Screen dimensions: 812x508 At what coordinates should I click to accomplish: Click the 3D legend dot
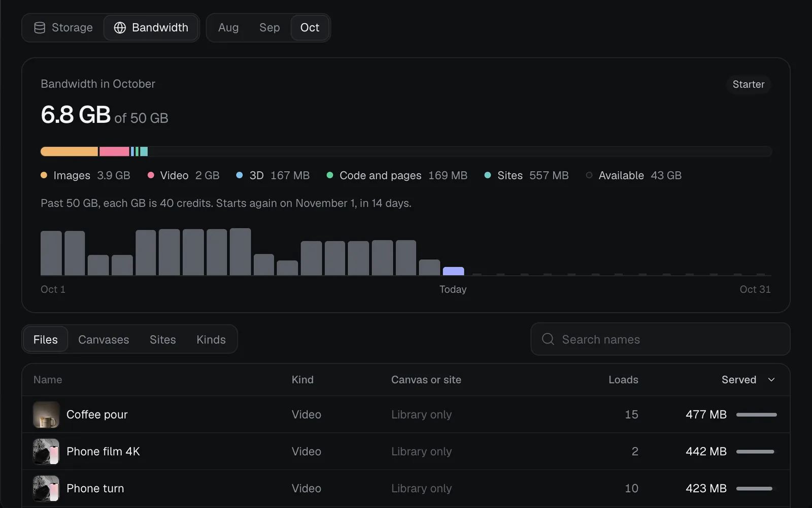pyautogui.click(x=240, y=175)
